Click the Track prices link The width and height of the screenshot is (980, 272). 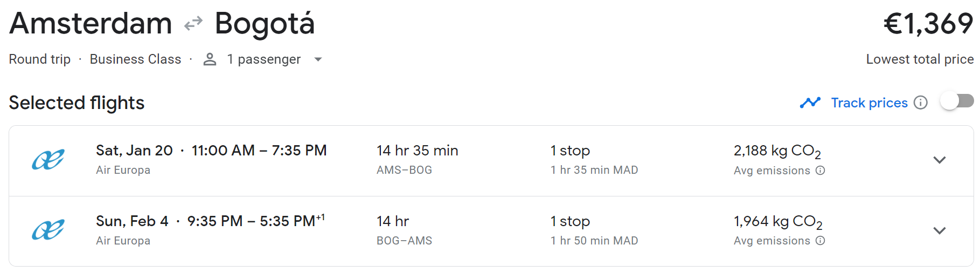[869, 103]
